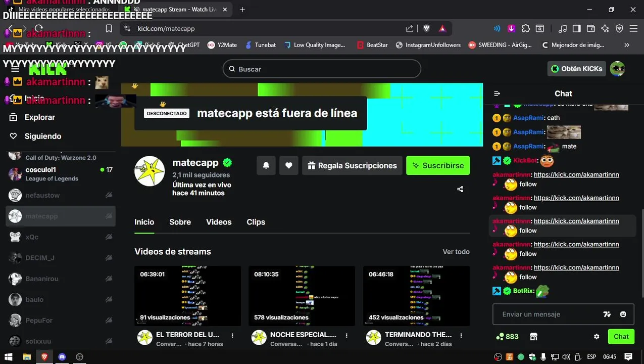Bookmark this page with the bookmark icon
Image resolution: width=644 pixels, height=364 pixels.
pos(109,29)
